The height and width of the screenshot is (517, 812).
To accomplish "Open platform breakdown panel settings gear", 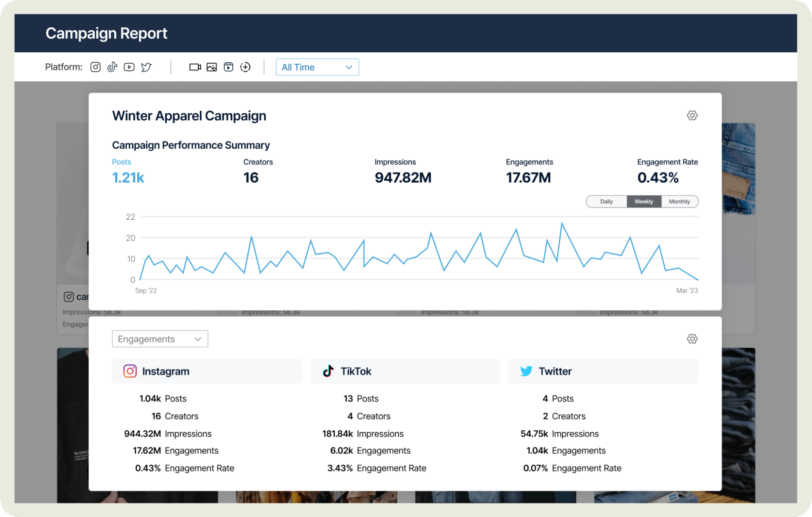I will 692,339.
